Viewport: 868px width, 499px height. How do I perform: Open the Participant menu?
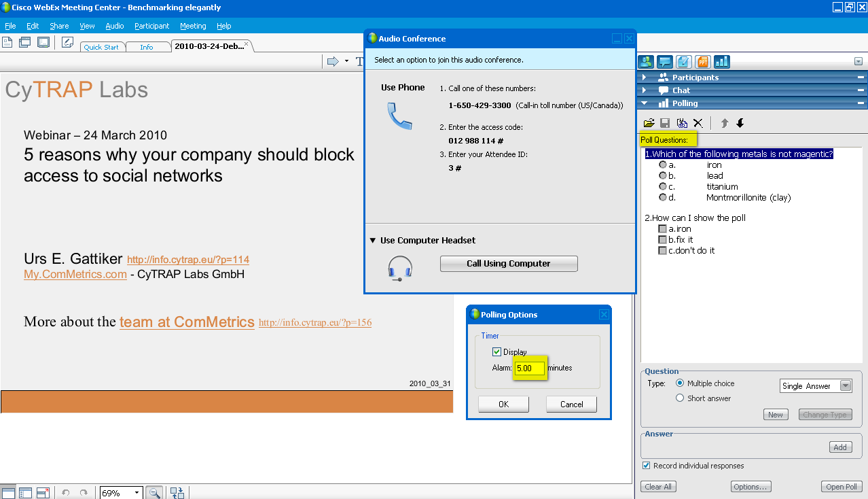click(152, 26)
